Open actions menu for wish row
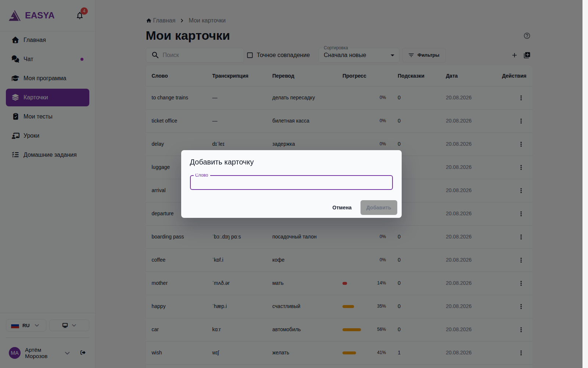588x368 pixels. coord(521,353)
